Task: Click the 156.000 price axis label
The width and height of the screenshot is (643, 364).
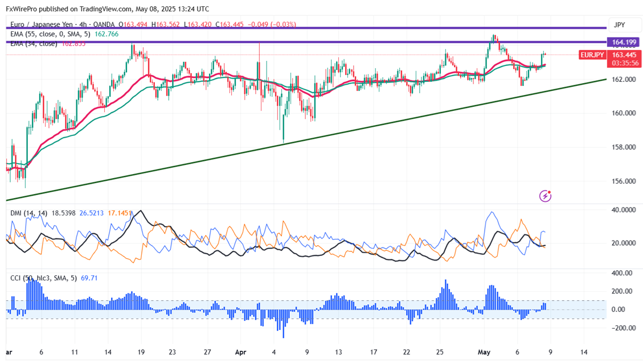Action: (x=623, y=181)
